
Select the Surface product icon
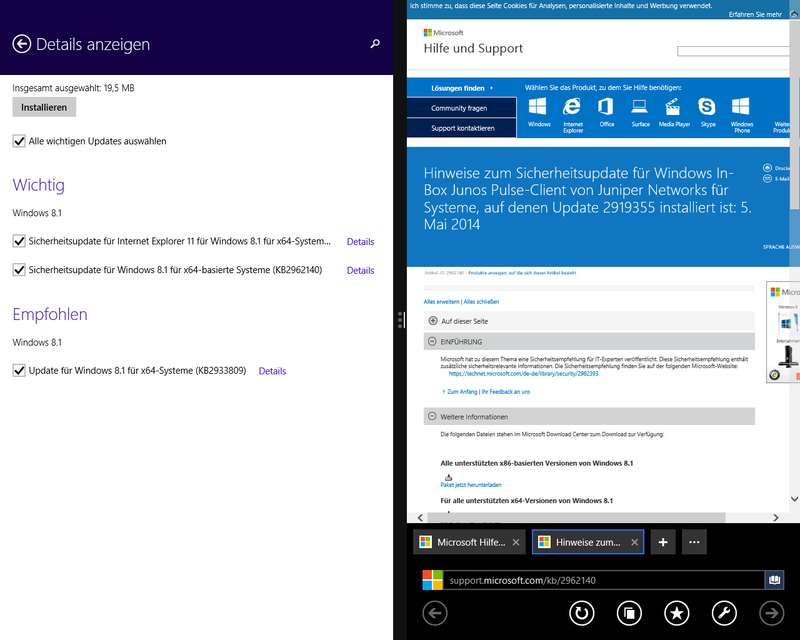640,112
